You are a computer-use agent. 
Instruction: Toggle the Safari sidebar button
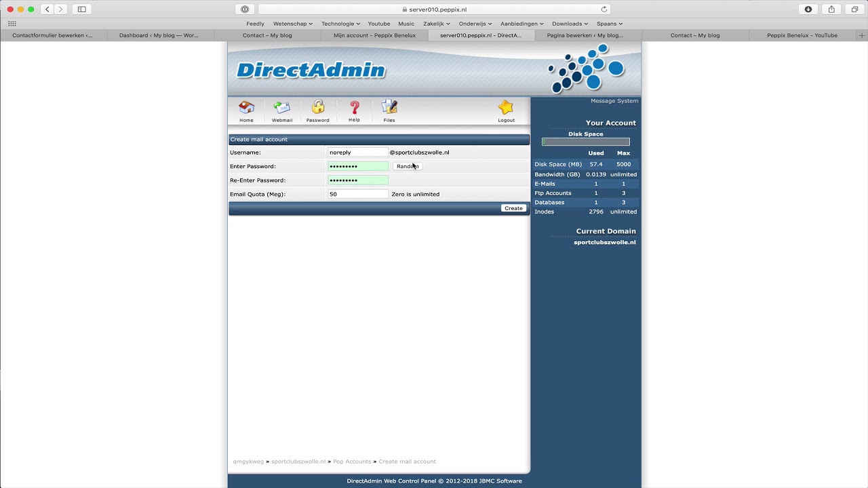point(82,9)
